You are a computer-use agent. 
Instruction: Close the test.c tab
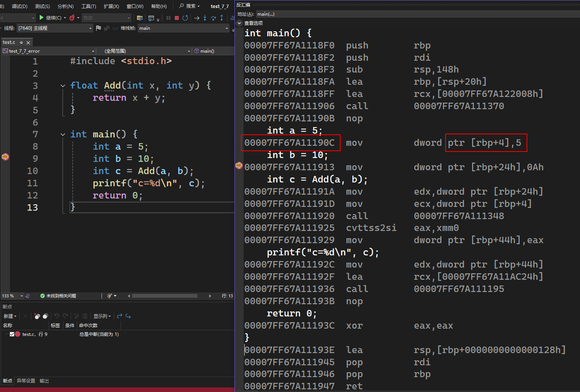(x=28, y=42)
